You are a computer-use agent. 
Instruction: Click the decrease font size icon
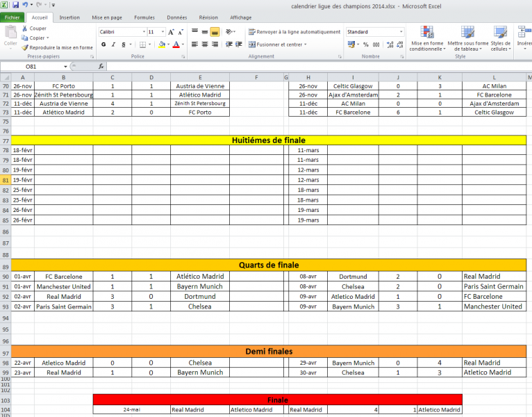181,32
